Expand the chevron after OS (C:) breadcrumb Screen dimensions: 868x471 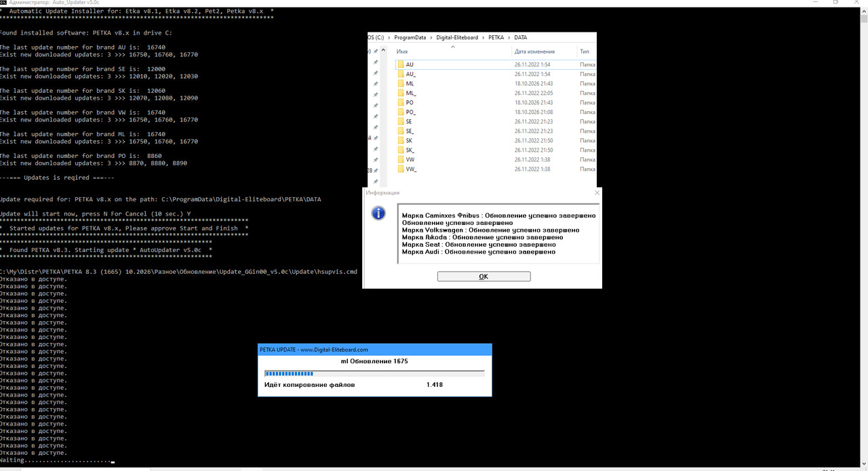click(x=390, y=37)
